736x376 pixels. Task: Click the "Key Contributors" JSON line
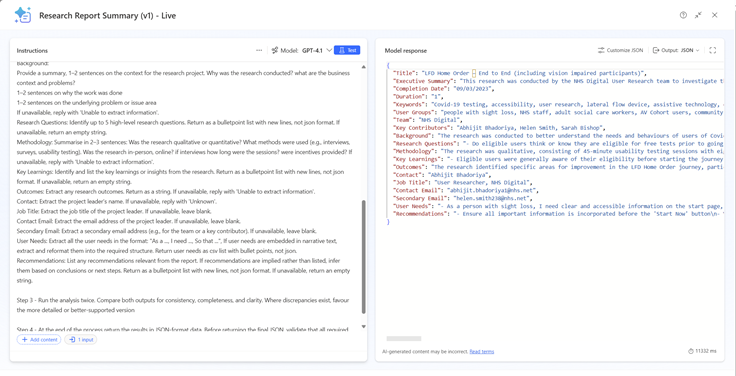[x=499, y=128]
